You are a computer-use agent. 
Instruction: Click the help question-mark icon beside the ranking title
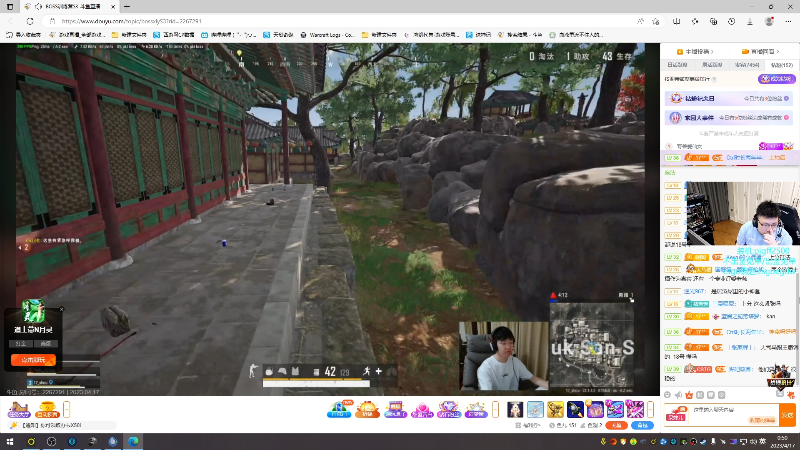[x=714, y=79]
